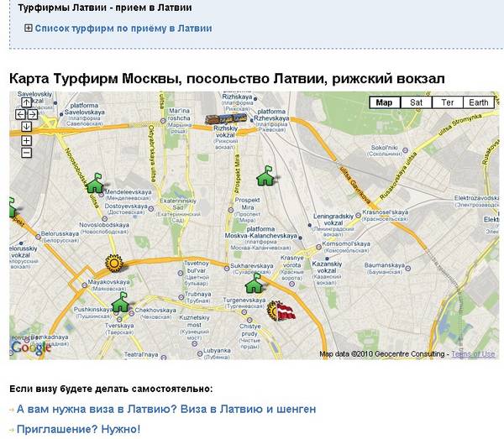Click Komsomol'skaya metro station label
Screen dimensions: 504x439
click(346, 247)
